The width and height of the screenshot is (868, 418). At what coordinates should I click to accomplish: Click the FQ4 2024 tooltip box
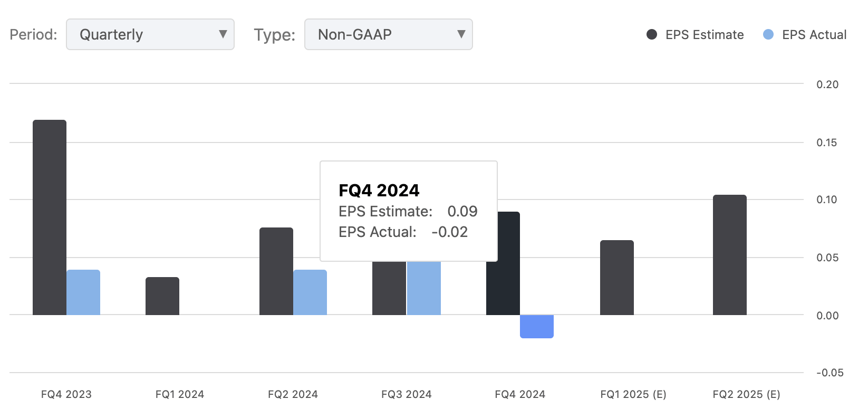[408, 211]
